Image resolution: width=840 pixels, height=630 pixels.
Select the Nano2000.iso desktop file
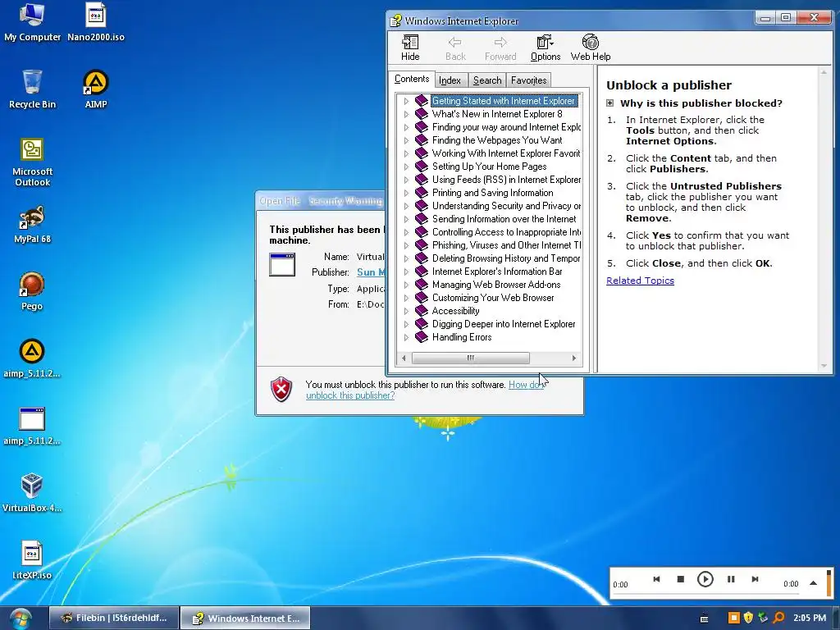96,22
